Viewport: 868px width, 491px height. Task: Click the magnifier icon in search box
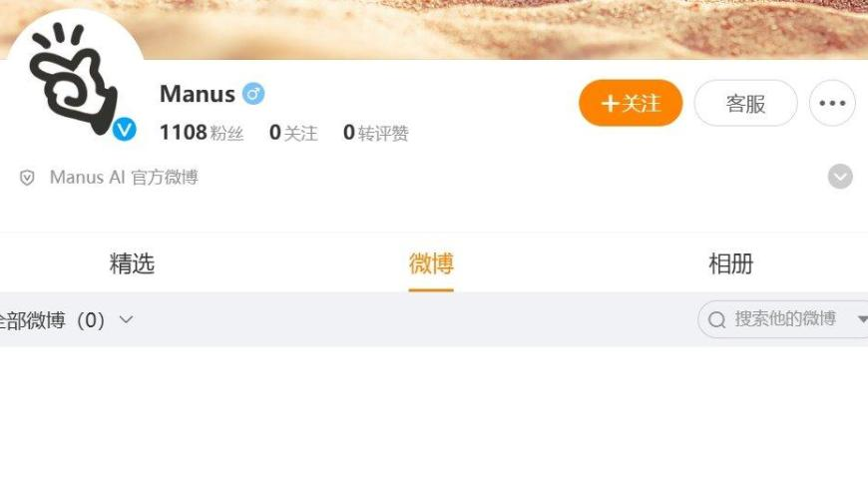click(x=717, y=319)
